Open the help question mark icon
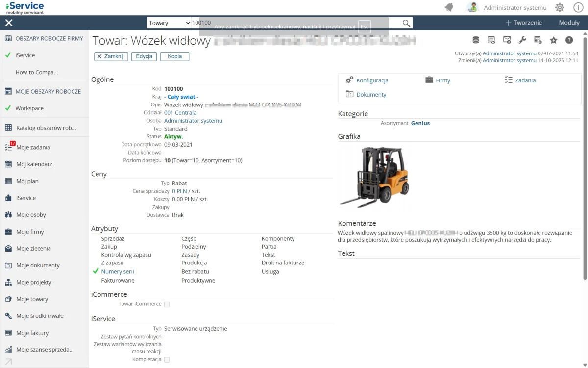Image resolution: width=588 pixels, height=368 pixels. point(569,40)
